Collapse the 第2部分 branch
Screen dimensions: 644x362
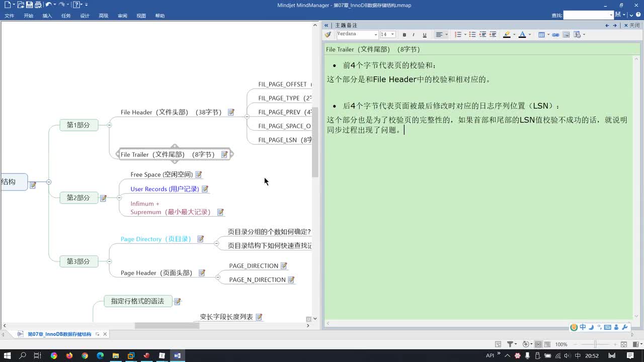[x=119, y=198]
